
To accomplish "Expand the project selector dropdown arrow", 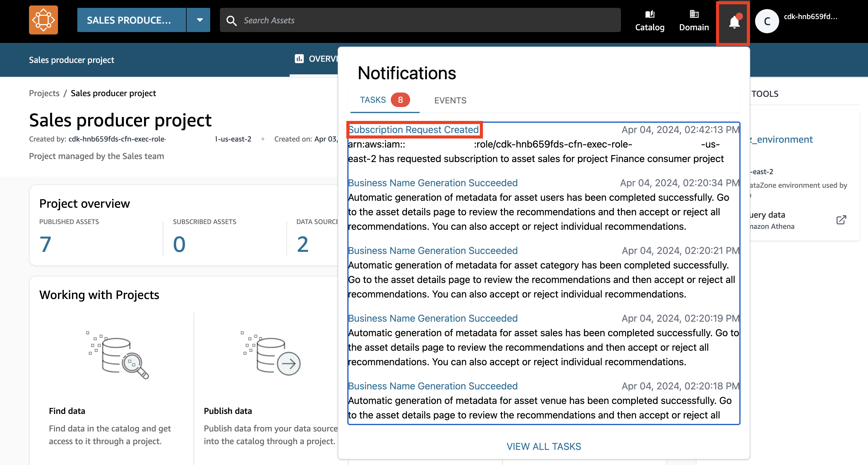I will click(199, 20).
